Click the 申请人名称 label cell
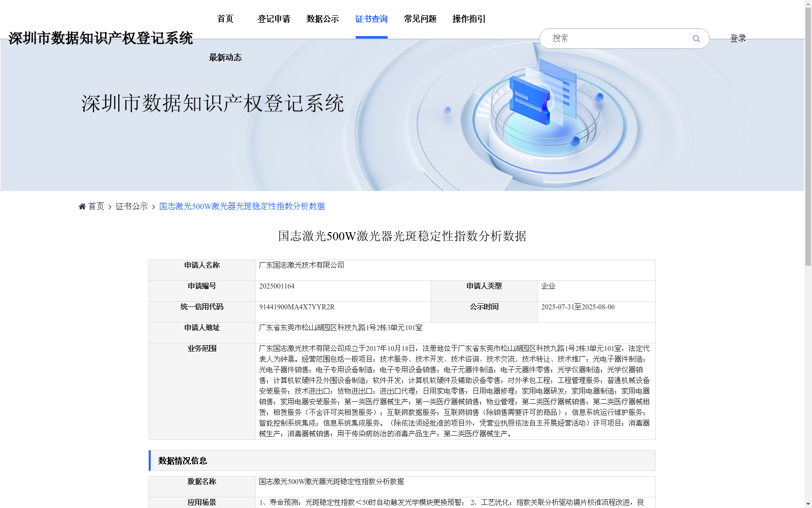Screen dimensions: 812x508 click(x=202, y=270)
